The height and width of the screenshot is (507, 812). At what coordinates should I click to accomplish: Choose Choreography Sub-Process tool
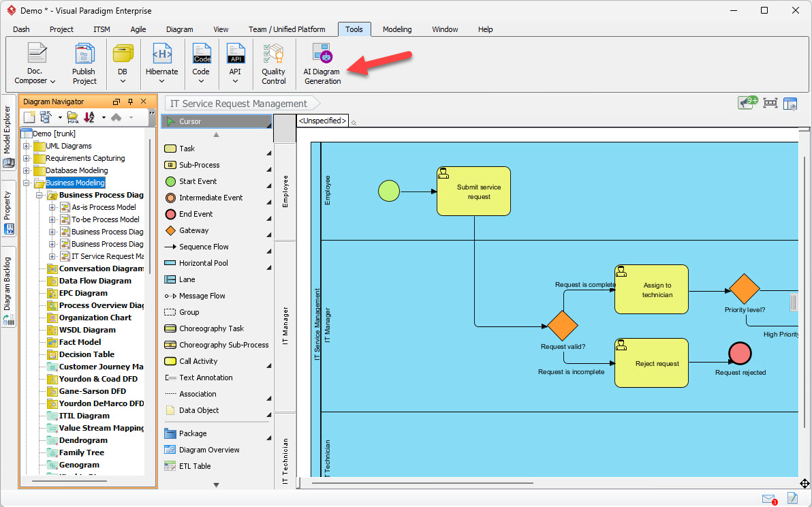217,345
